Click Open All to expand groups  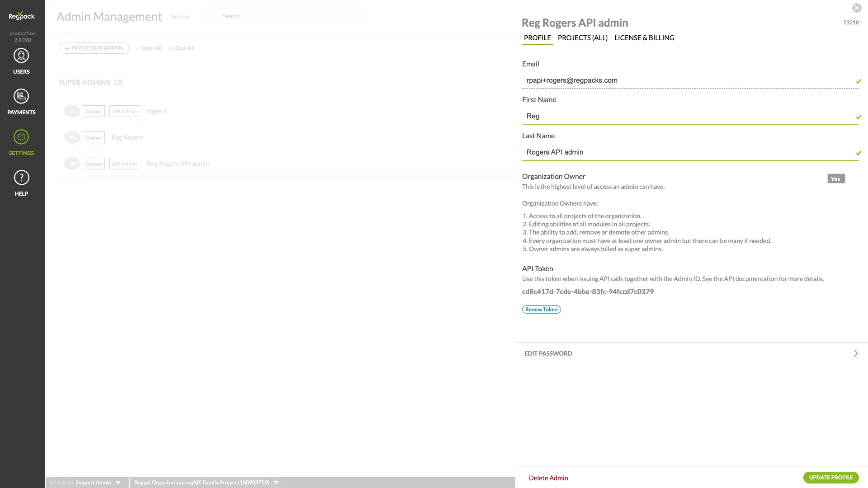[148, 48]
